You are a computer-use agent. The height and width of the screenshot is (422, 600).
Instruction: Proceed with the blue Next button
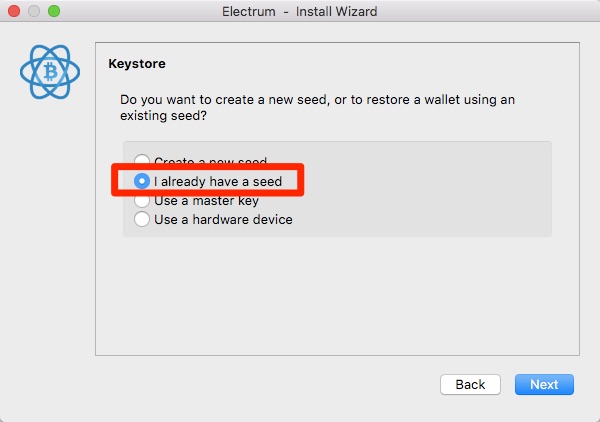click(544, 384)
